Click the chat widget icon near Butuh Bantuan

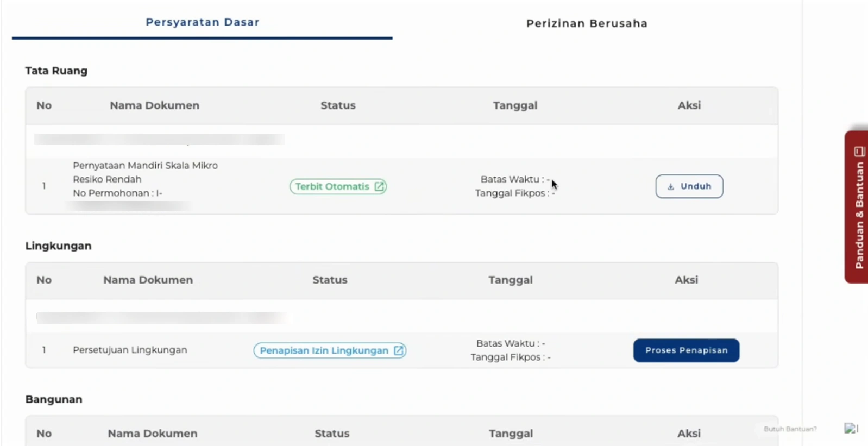pyautogui.click(x=851, y=429)
